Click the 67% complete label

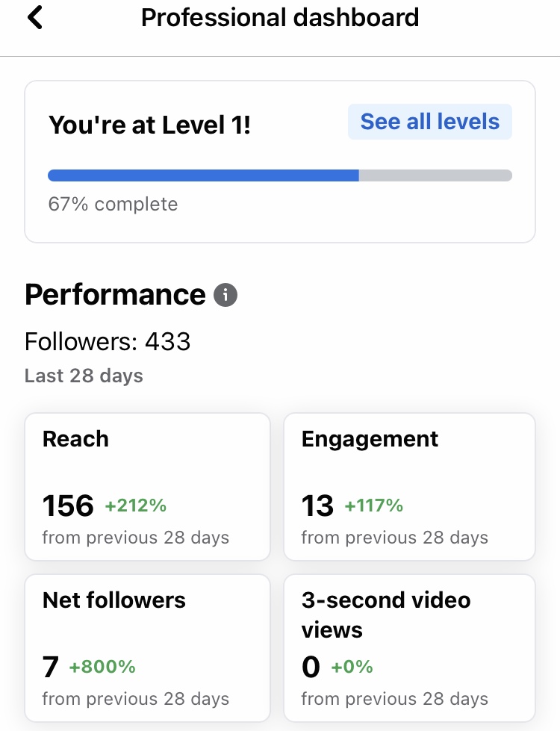(x=113, y=204)
